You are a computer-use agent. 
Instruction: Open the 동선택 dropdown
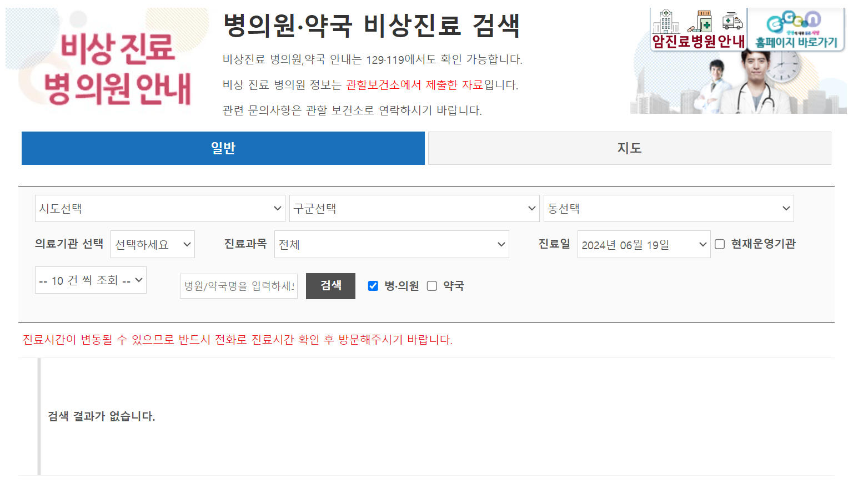pos(669,209)
